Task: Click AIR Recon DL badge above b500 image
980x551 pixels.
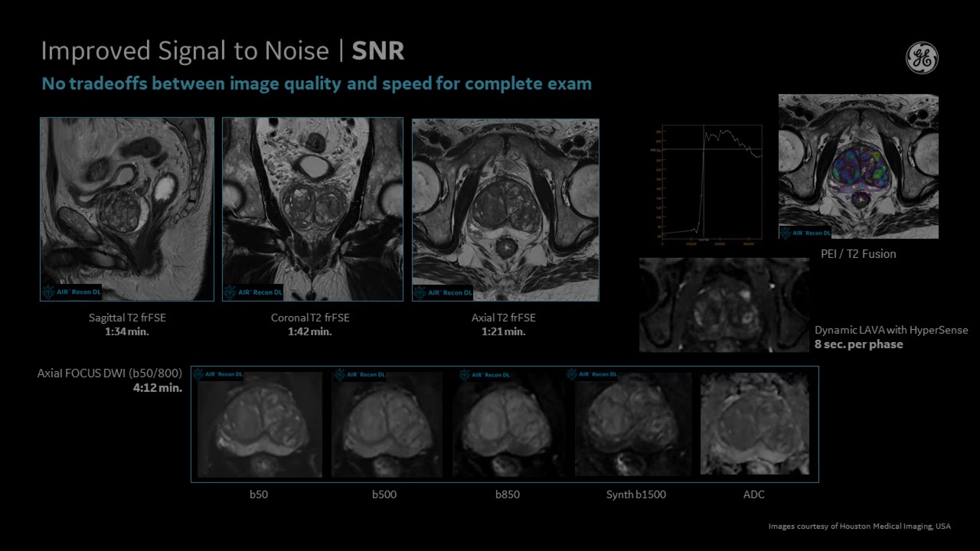Action: click(358, 374)
